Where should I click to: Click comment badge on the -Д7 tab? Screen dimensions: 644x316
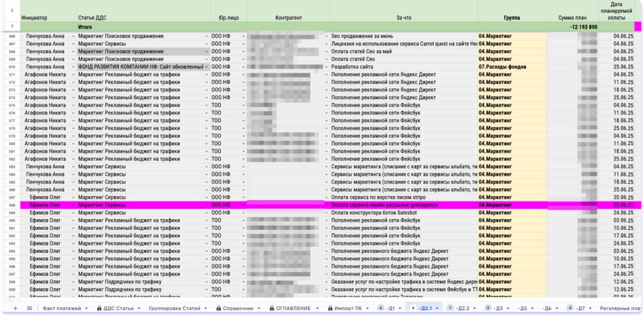tap(570, 308)
